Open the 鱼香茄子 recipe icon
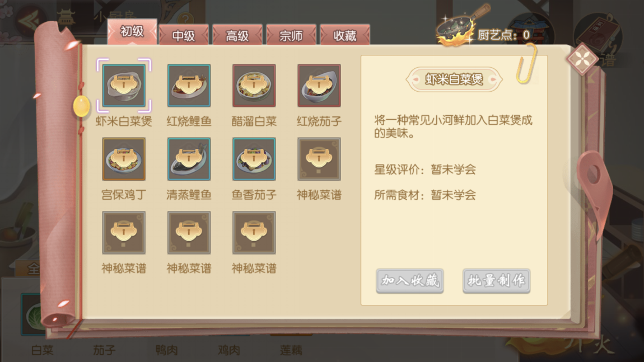The image size is (644, 362). point(254,159)
